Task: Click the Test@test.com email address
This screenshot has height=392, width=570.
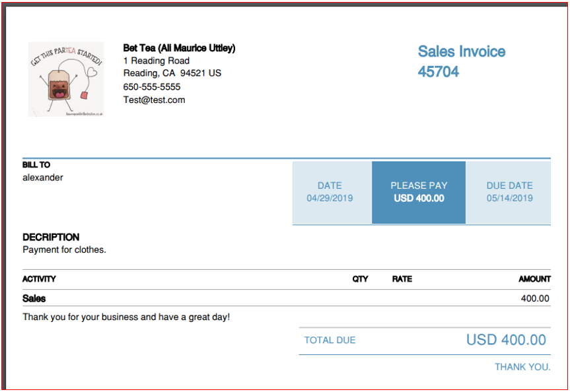Action: tap(154, 100)
